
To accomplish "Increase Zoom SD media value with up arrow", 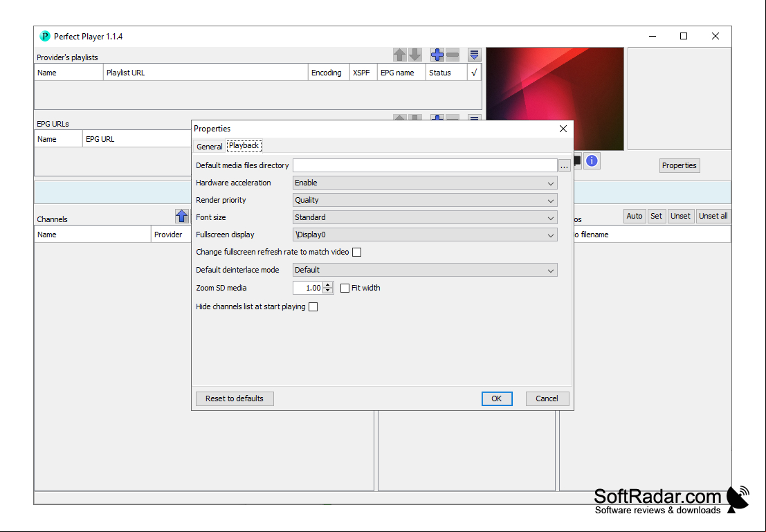I will [328, 285].
